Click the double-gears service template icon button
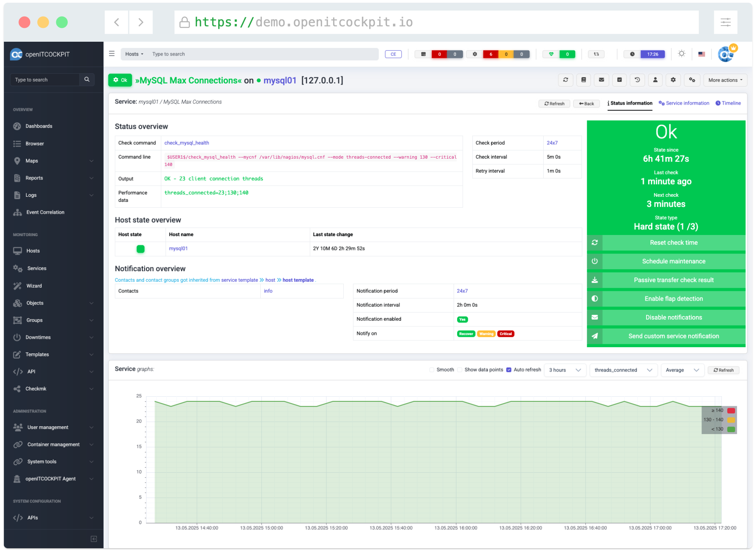The height and width of the screenshot is (551, 756). (692, 80)
